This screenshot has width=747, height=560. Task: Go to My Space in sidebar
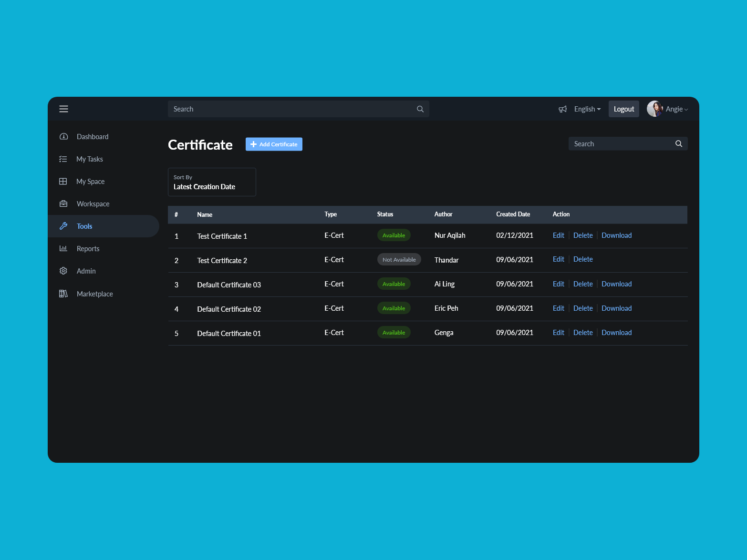[90, 182]
